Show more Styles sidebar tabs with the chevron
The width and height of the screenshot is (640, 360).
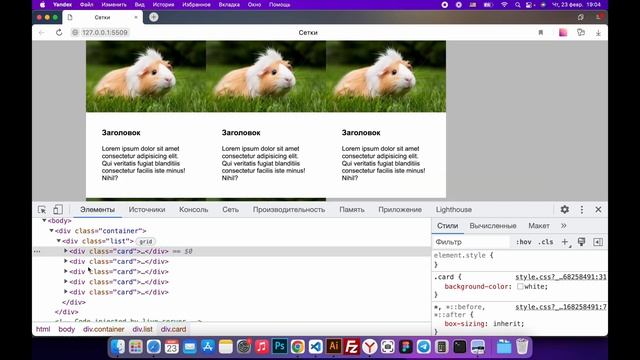click(564, 226)
